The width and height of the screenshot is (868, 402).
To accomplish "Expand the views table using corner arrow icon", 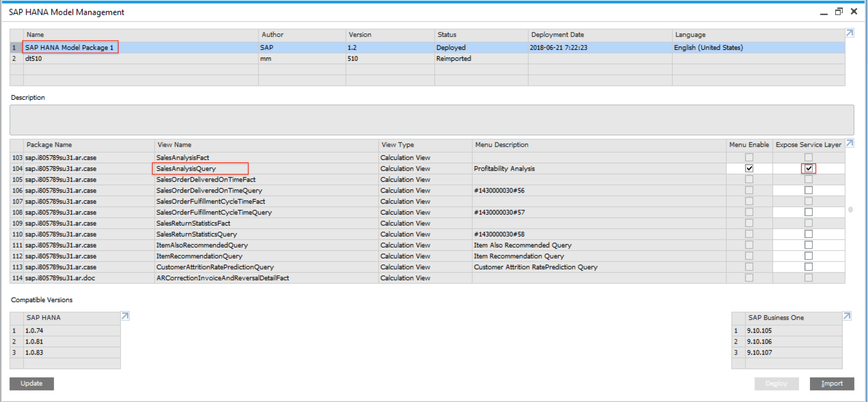I will pos(850,143).
